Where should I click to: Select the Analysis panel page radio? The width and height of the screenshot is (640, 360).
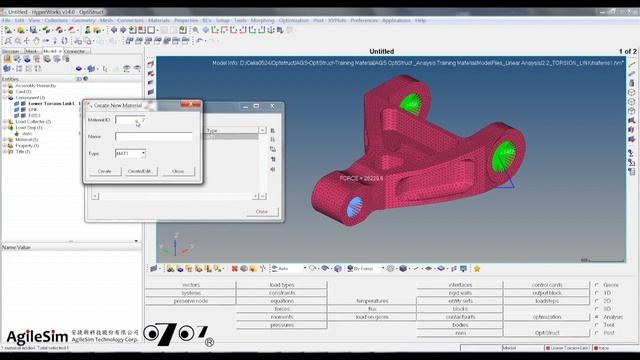pyautogui.click(x=597, y=317)
